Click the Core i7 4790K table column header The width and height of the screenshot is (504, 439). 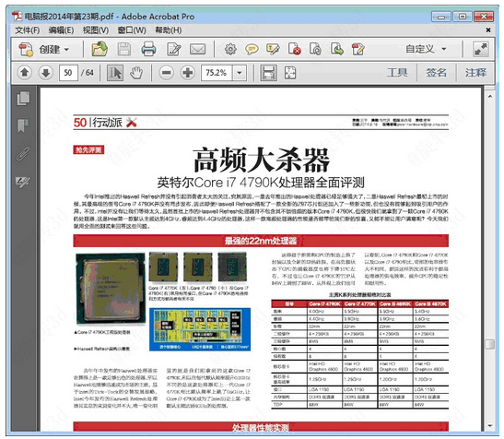[x=324, y=303]
